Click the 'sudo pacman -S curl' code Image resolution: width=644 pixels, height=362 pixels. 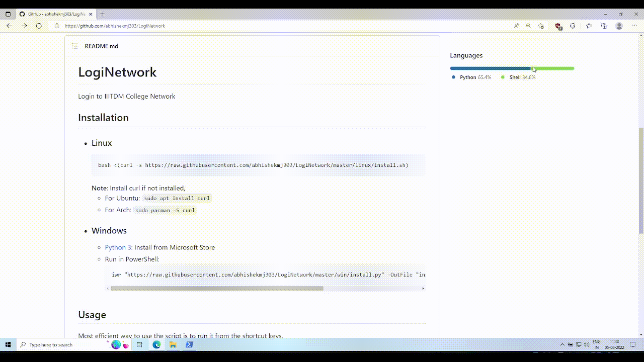click(165, 210)
